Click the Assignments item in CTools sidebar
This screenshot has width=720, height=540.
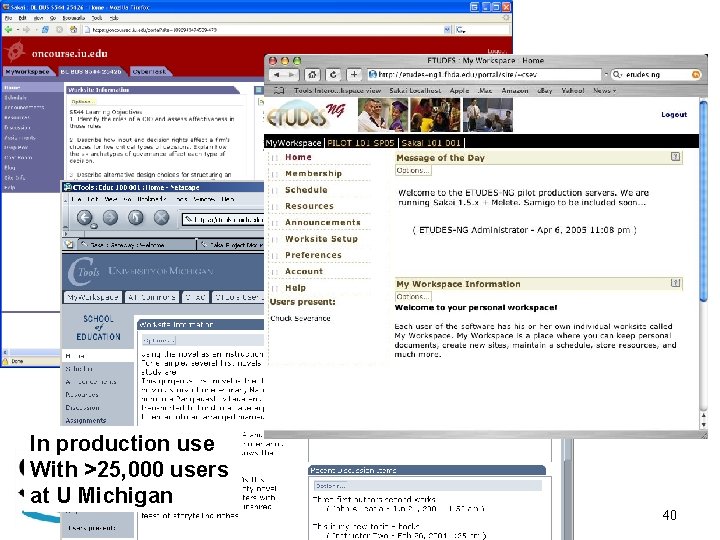pyautogui.click(x=85, y=420)
